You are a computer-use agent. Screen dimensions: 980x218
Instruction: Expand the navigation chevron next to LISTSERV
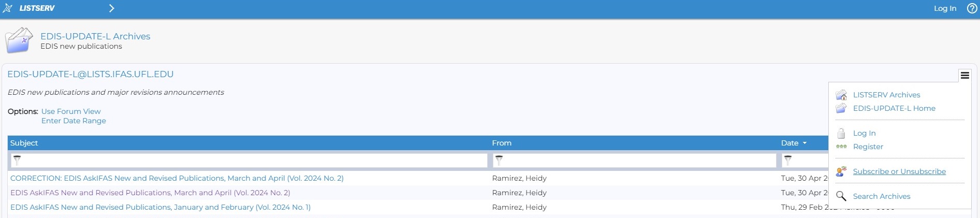coord(111,8)
